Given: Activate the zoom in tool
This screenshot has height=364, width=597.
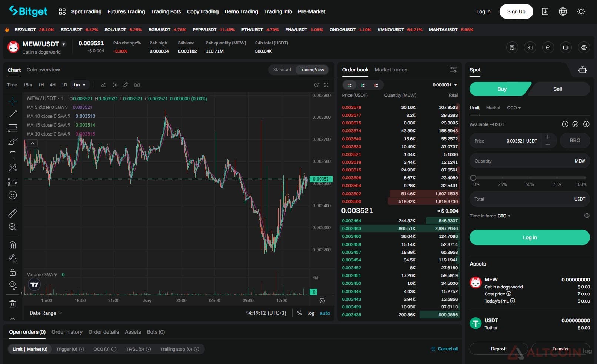Looking at the screenshot, I should 13,227.
